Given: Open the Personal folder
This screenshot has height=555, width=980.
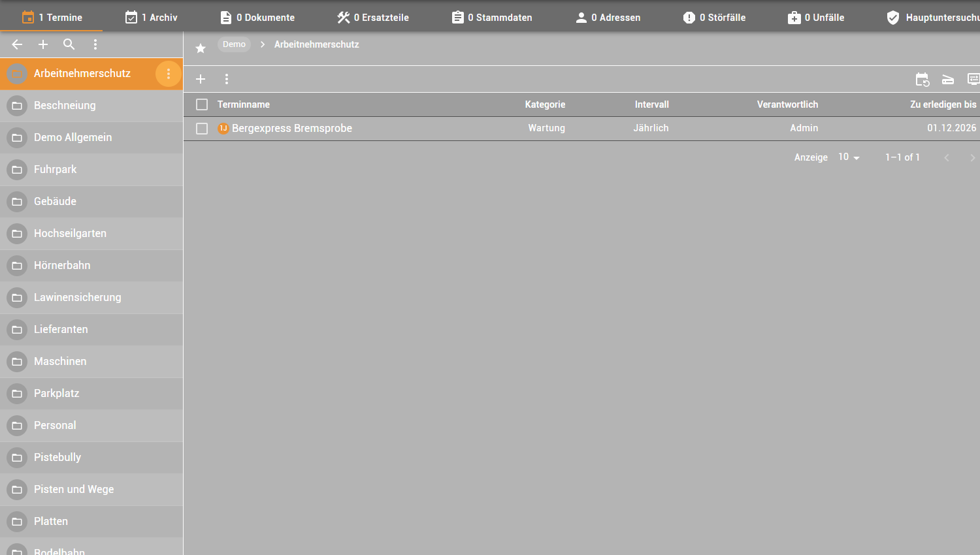Looking at the screenshot, I should point(91,426).
